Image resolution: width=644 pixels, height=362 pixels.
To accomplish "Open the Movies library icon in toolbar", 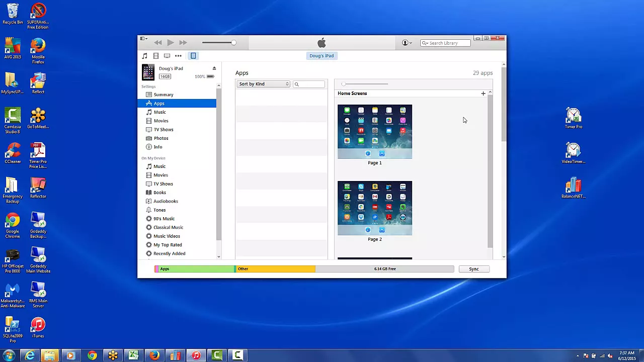I will 156,56.
